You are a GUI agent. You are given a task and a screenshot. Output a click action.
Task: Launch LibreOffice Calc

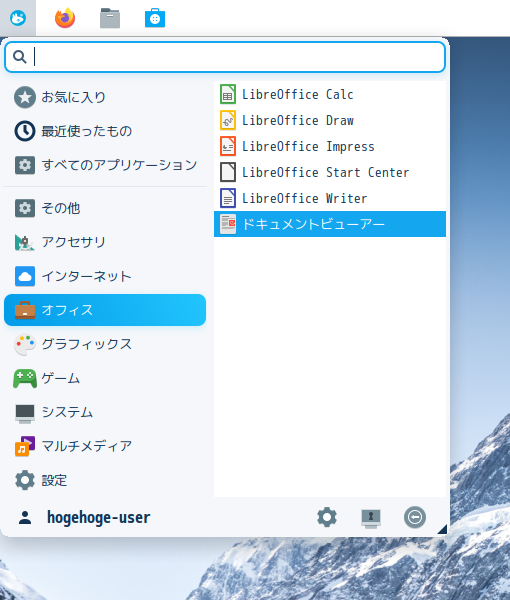[330, 94]
